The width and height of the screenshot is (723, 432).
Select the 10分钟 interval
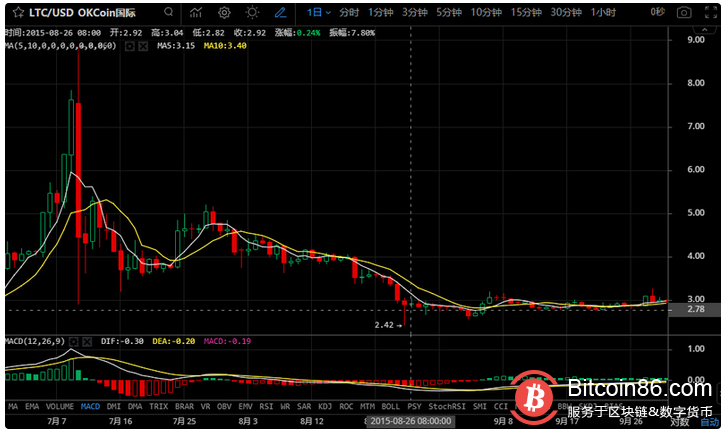tap(486, 12)
